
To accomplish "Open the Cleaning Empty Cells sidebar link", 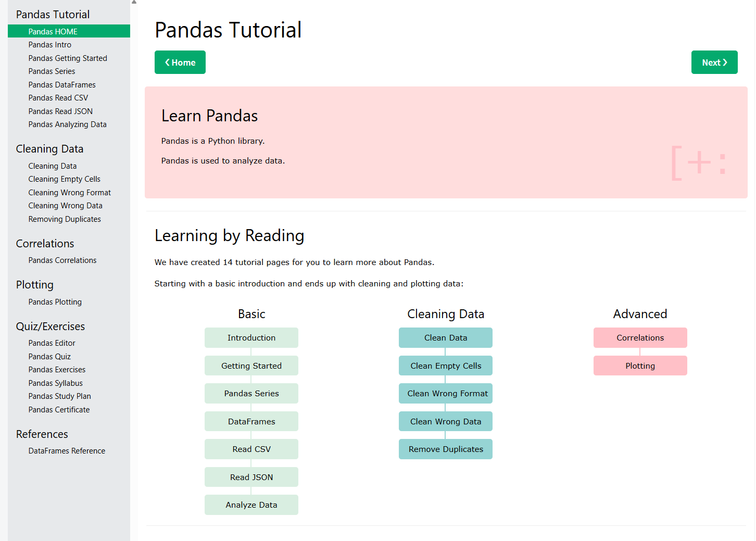I will coord(64,179).
